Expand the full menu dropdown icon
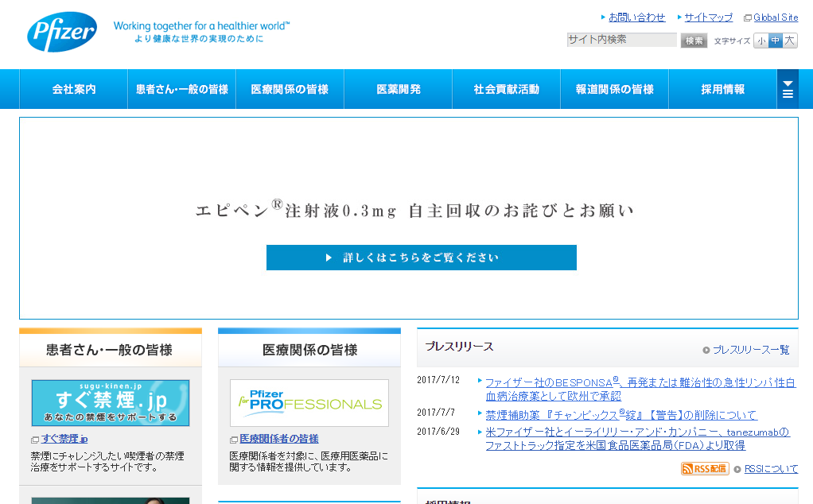Screen dimensions: 813x504 788,89
